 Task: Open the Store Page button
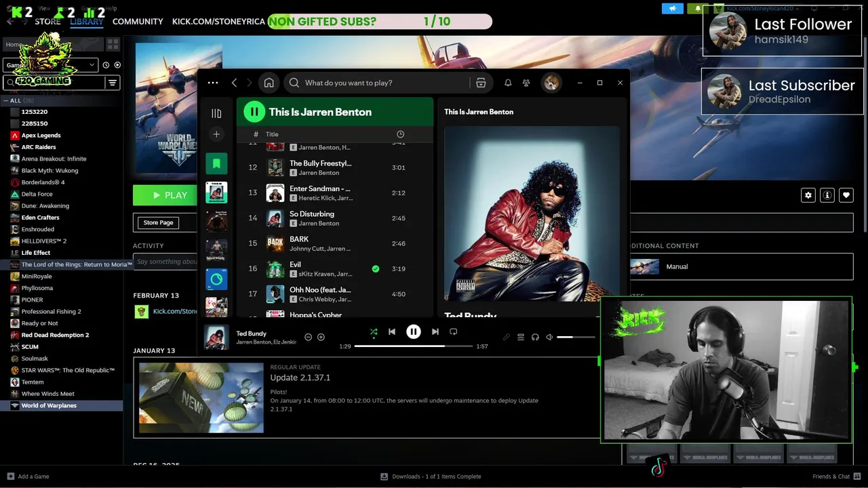(x=158, y=222)
